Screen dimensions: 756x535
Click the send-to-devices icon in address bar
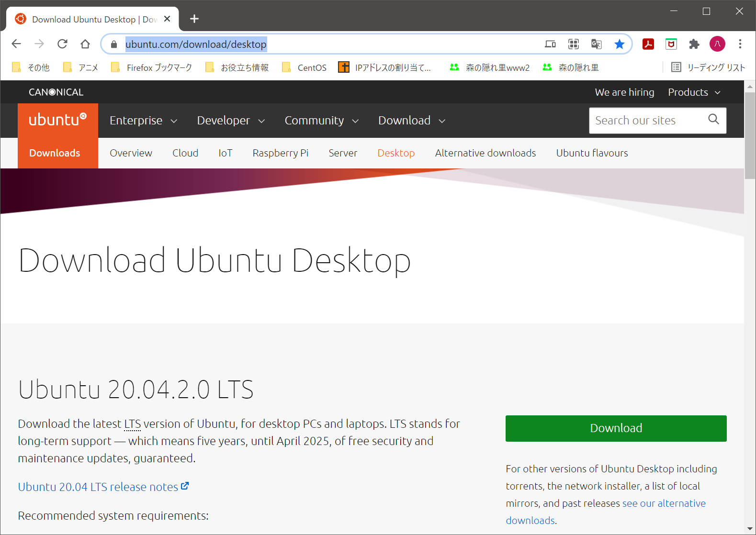pyautogui.click(x=550, y=45)
